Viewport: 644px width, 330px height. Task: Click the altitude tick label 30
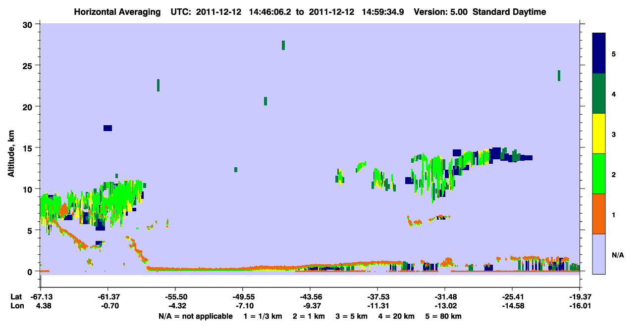tap(29, 24)
